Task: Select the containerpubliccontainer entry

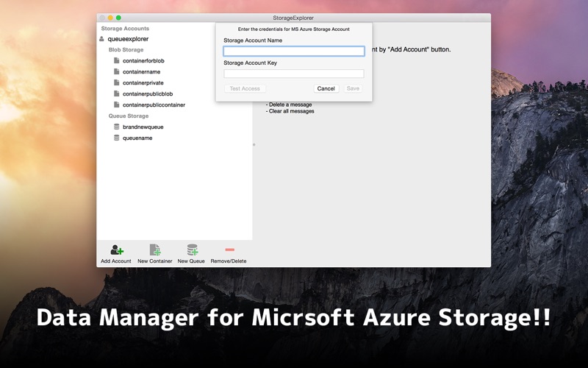Action: point(154,105)
